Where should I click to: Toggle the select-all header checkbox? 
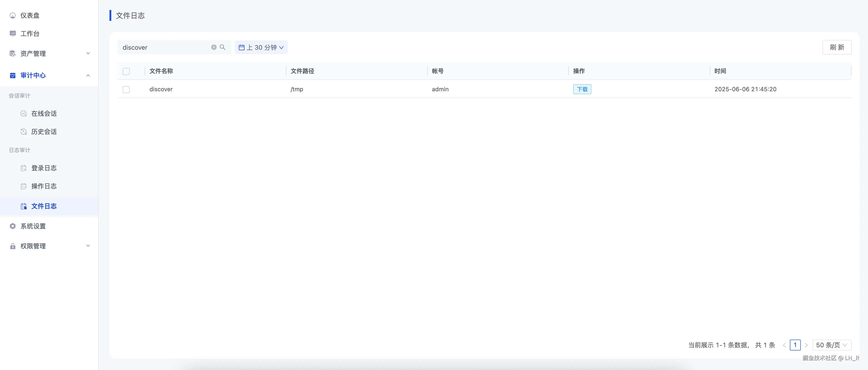126,71
